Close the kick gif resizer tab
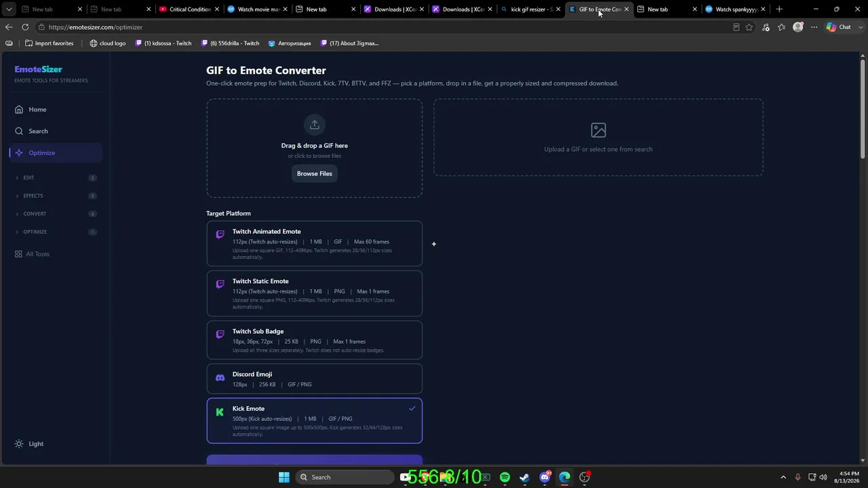 click(558, 9)
